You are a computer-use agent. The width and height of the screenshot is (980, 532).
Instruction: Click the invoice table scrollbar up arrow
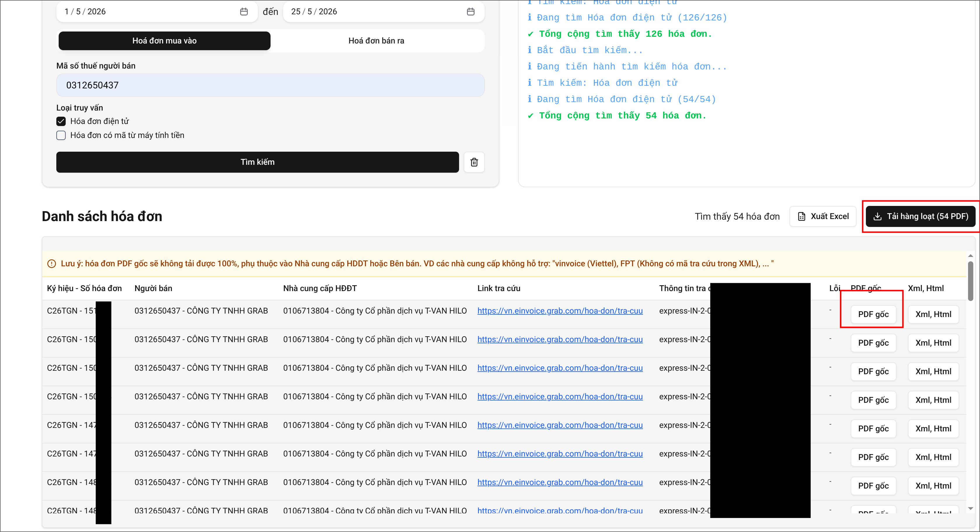(x=970, y=256)
